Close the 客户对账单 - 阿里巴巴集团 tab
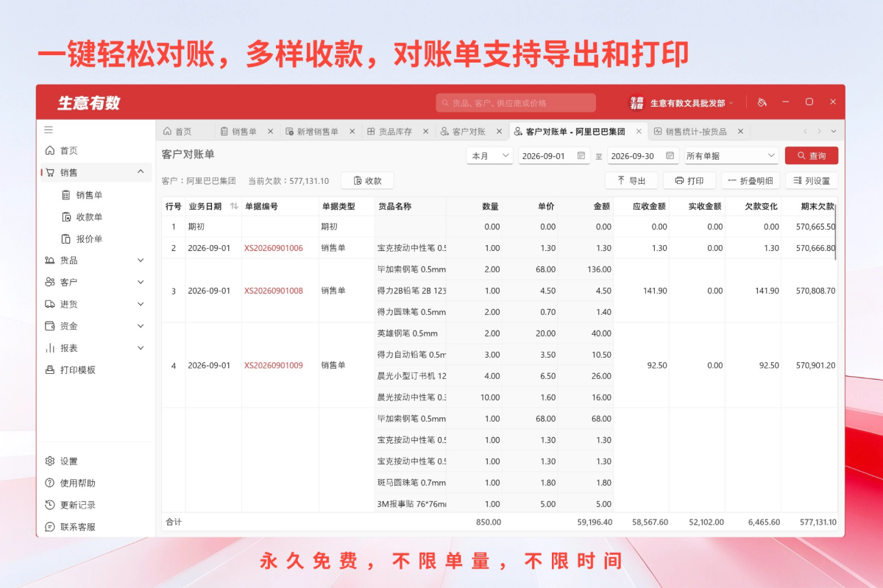The image size is (883, 588). click(638, 132)
